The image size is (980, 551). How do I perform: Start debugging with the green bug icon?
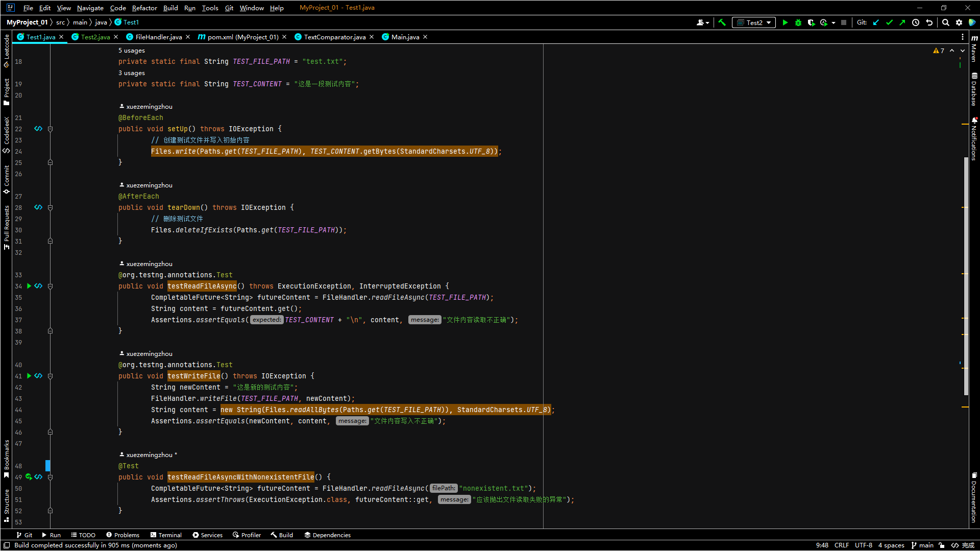[x=798, y=22]
